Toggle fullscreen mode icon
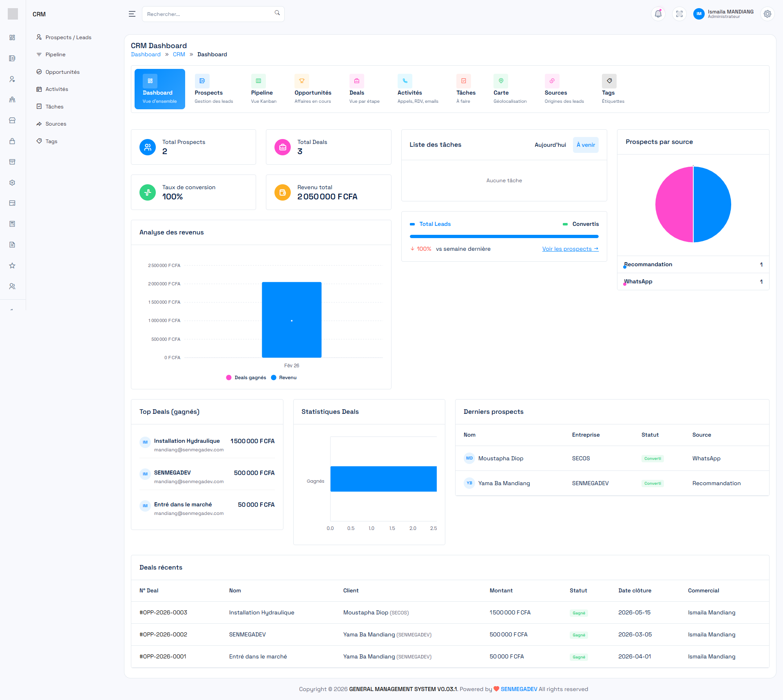This screenshot has height=700, width=783. (679, 13)
